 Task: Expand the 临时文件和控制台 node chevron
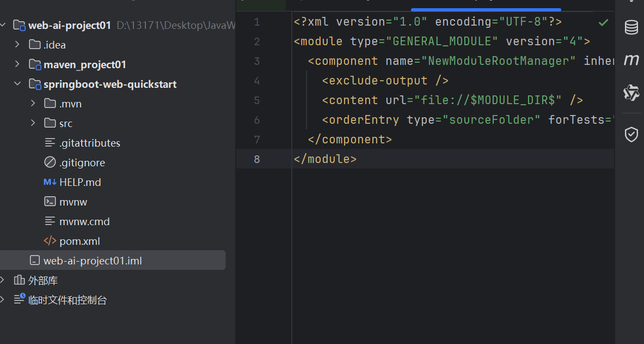click(2, 299)
